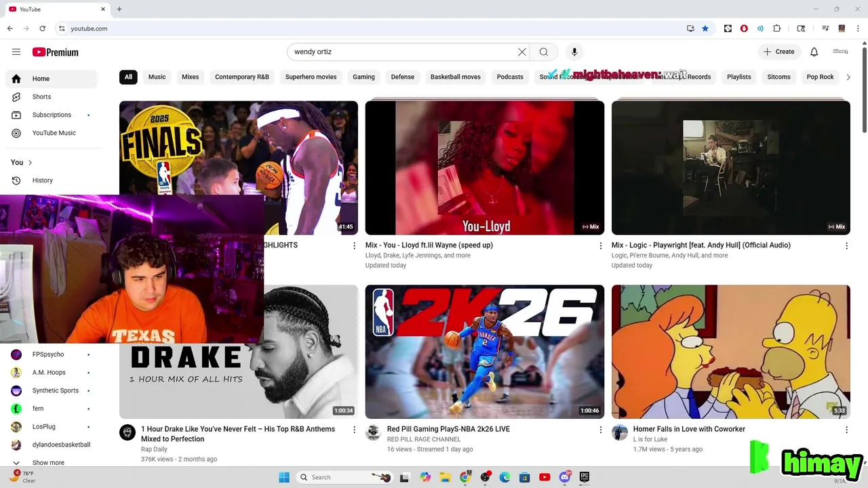Viewport: 868px width, 488px height.
Task: Open options for the HIGHLIGHTS finals video
Action: (x=354, y=246)
